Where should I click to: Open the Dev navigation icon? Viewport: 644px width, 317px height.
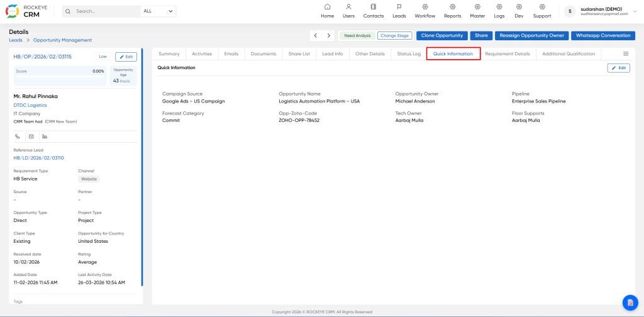(x=519, y=7)
